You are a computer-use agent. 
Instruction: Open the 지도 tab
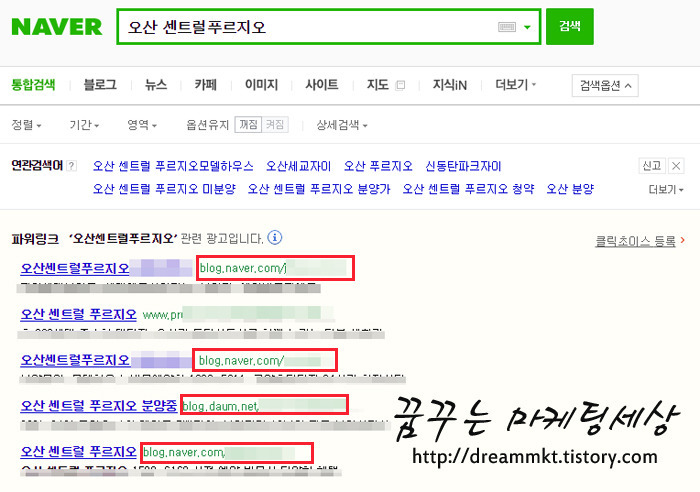click(378, 84)
